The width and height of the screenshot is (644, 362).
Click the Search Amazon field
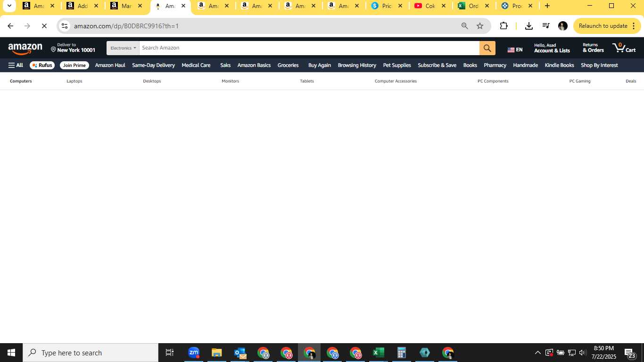click(309, 48)
